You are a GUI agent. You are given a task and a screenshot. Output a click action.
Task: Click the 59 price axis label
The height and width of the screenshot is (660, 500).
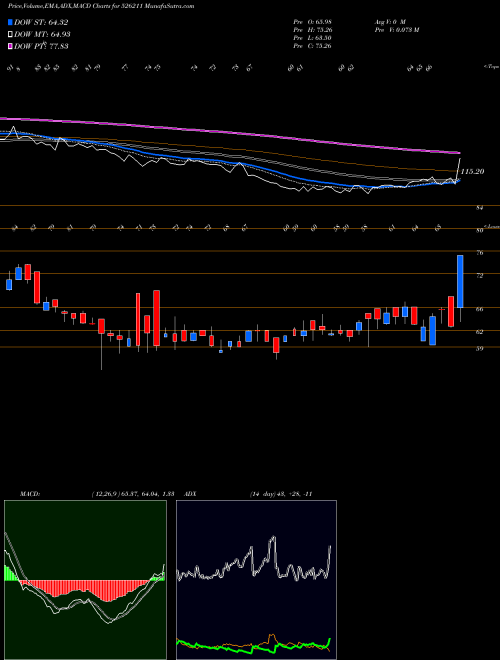click(x=480, y=348)
